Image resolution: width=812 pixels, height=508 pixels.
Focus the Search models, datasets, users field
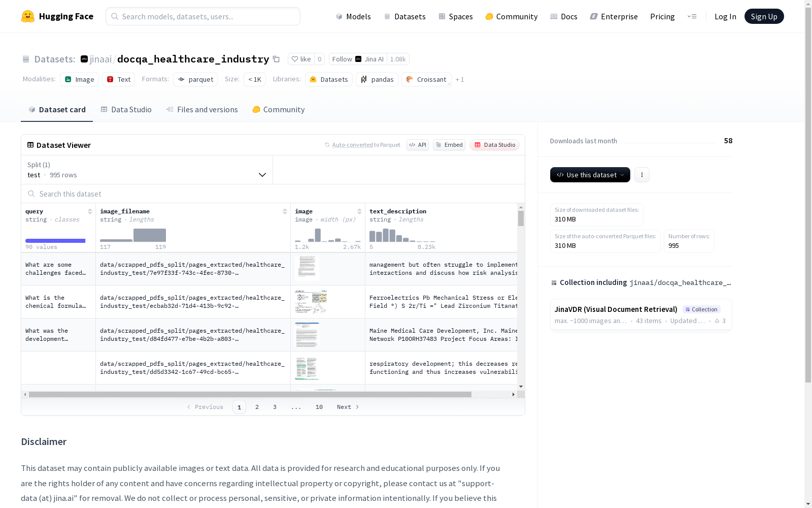pyautogui.click(x=203, y=16)
